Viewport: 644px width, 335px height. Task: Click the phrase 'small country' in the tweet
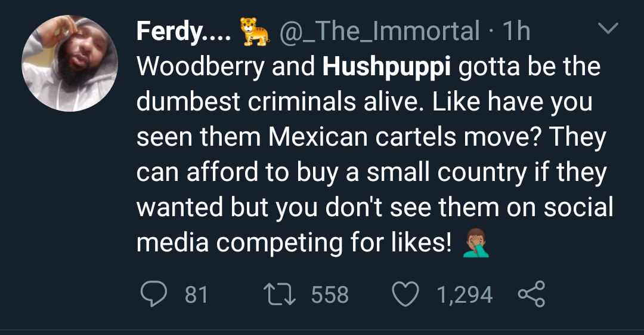(x=438, y=173)
